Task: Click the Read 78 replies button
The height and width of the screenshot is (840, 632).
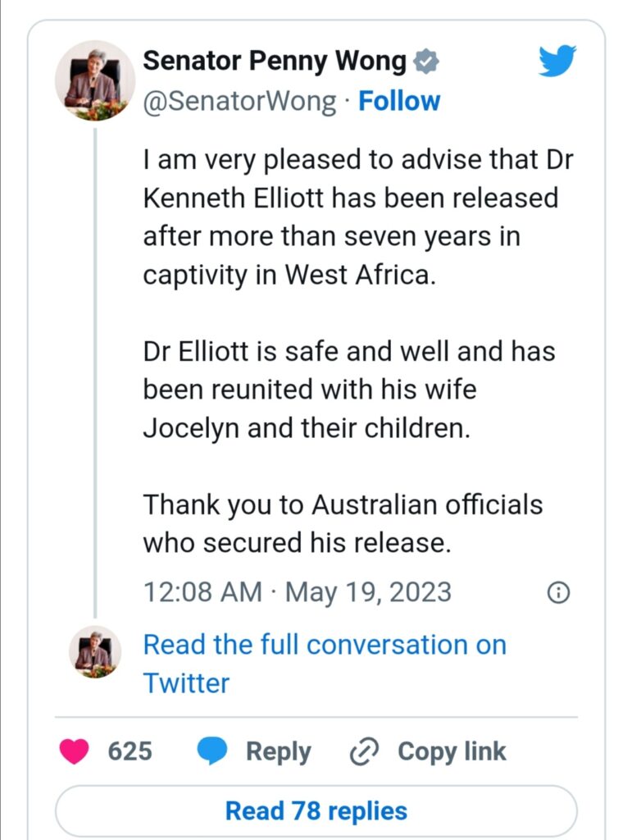Action: coord(316,811)
